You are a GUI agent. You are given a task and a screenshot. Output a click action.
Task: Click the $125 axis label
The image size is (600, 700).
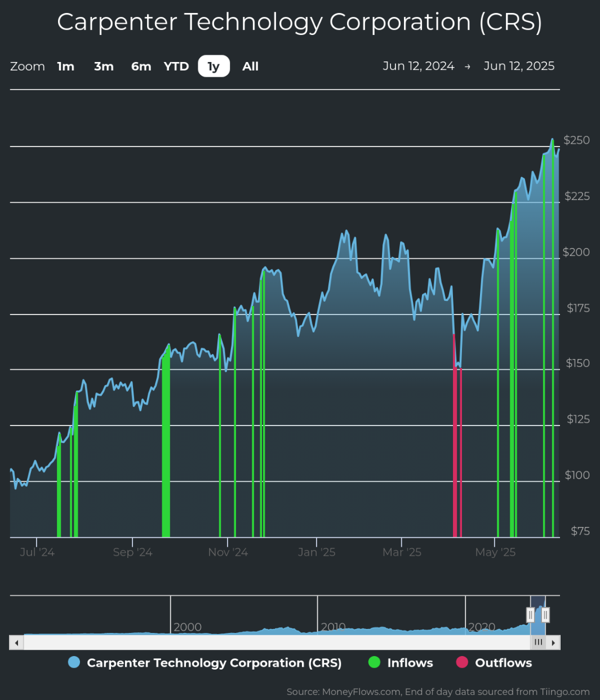pos(579,419)
